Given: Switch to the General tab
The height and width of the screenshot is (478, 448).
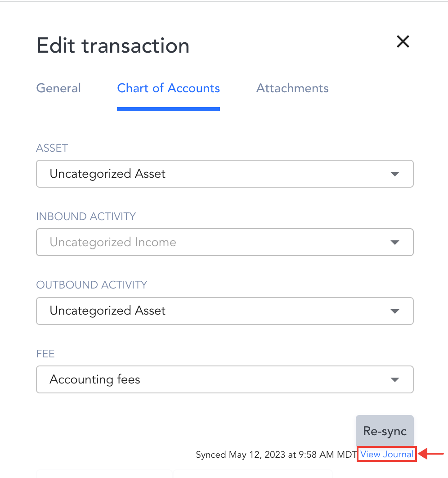Looking at the screenshot, I should click(58, 88).
